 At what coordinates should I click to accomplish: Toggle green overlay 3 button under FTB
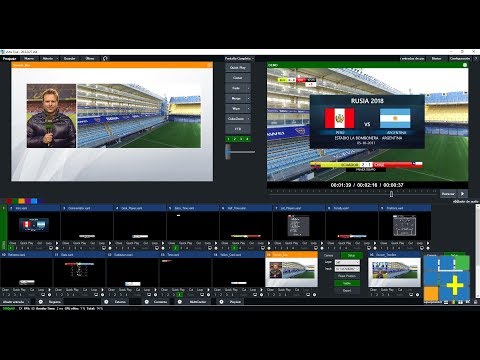[x=241, y=139]
